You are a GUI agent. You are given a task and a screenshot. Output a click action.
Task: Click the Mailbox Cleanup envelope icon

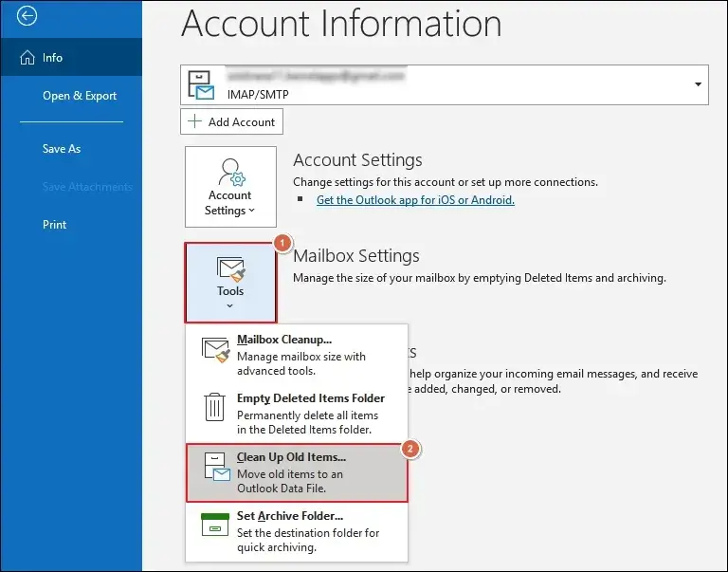(215, 350)
